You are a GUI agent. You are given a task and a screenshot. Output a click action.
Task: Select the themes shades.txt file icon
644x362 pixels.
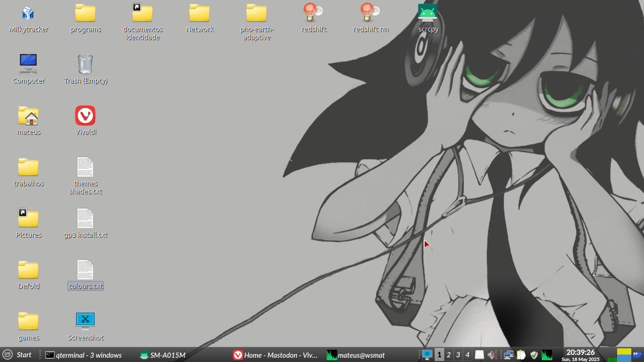coord(85,167)
